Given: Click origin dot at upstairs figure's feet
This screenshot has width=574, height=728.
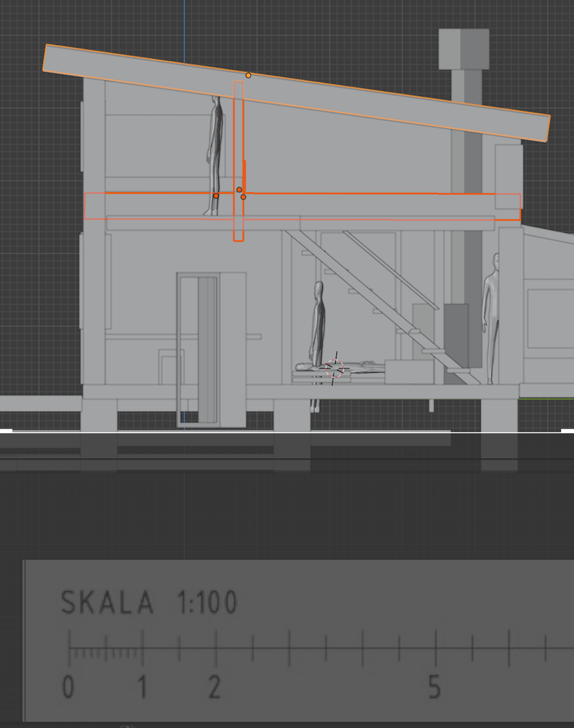Looking at the screenshot, I should tap(216, 196).
